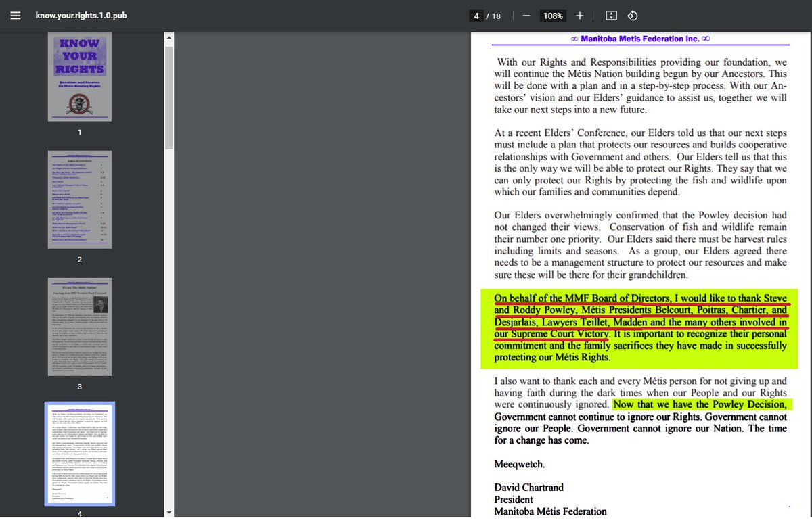The width and height of the screenshot is (812, 520).
Task: Click the 'At a recent Elders' Conference' paragraph
Action: 640,163
